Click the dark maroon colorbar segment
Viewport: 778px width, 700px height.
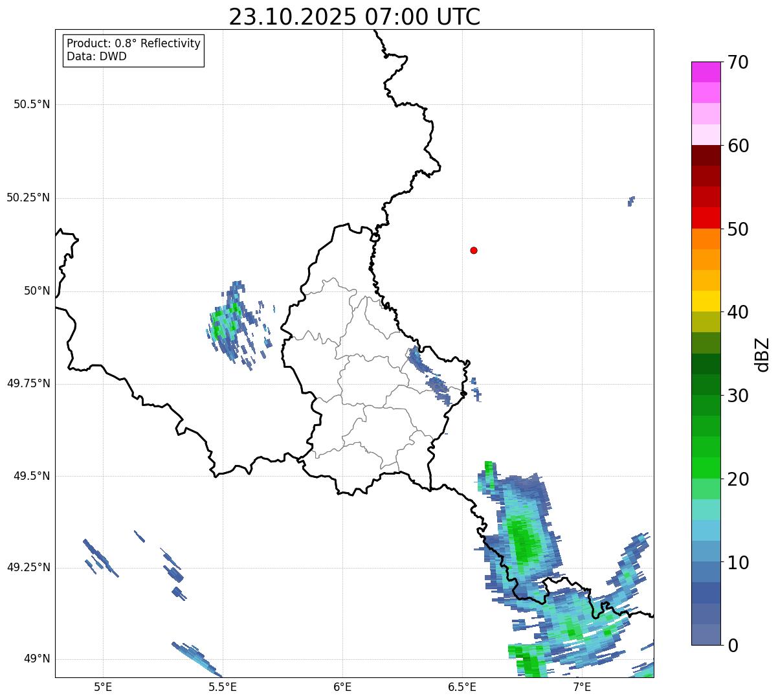706,155
